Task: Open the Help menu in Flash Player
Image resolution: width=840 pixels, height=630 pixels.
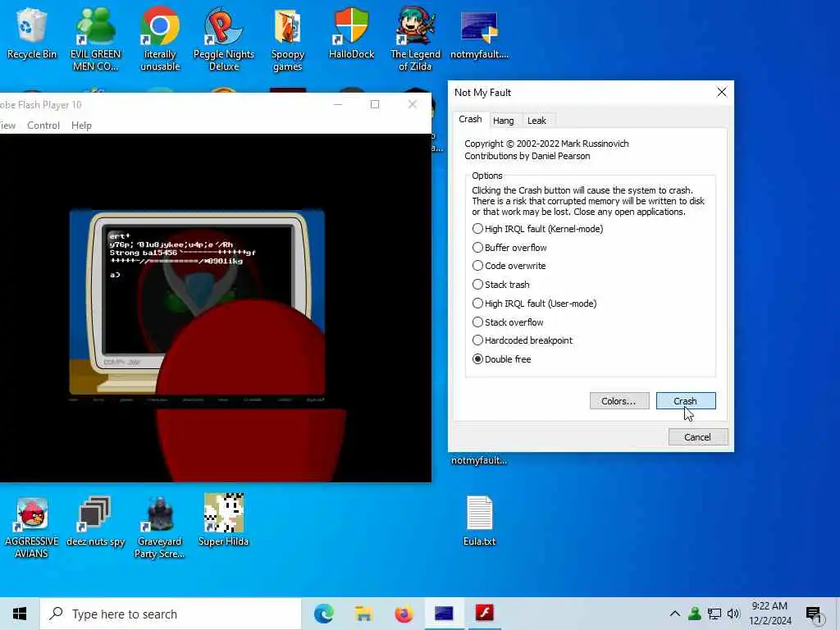Action: [x=81, y=126]
